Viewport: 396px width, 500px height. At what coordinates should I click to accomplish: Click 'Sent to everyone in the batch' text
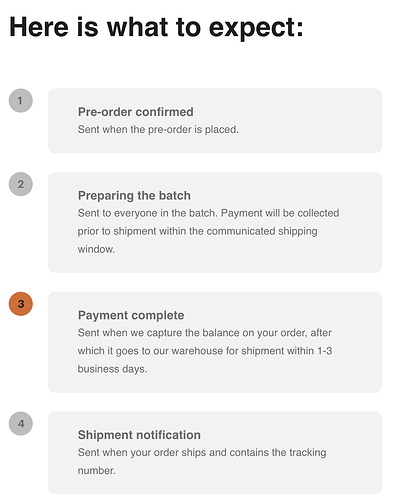coord(147,213)
